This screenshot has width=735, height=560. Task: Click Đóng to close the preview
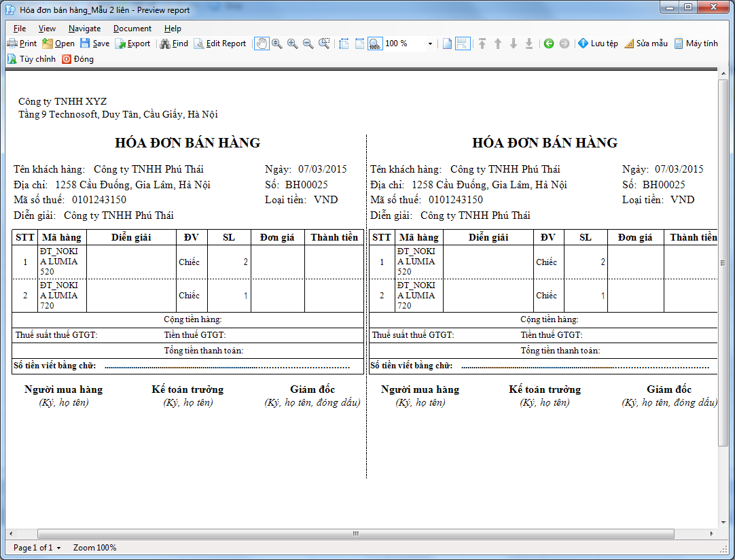coord(77,59)
